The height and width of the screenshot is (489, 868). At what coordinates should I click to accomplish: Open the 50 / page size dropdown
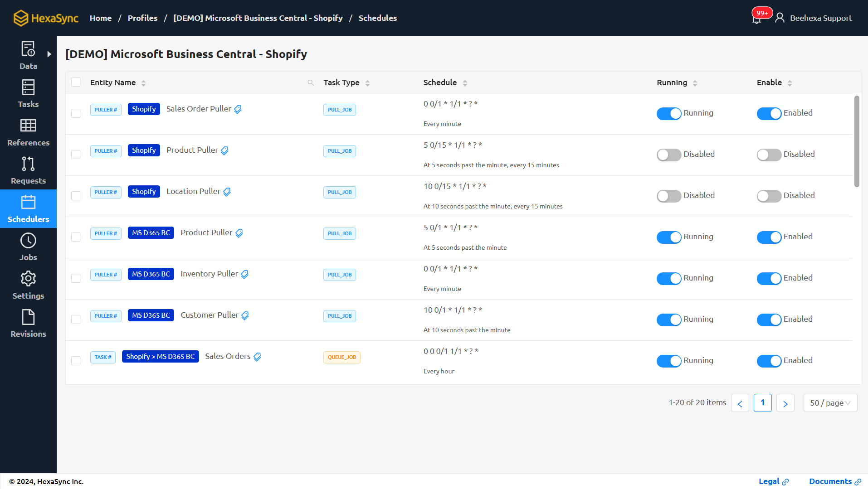[x=830, y=403]
